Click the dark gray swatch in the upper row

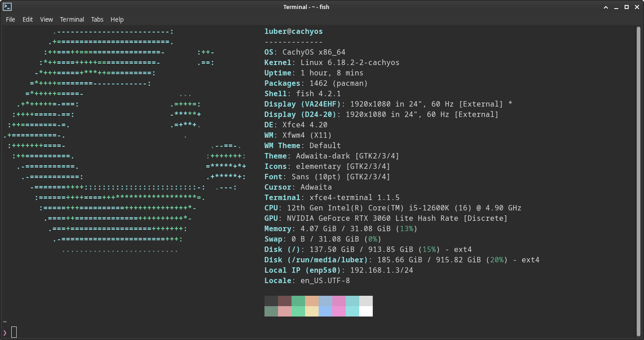click(271, 301)
